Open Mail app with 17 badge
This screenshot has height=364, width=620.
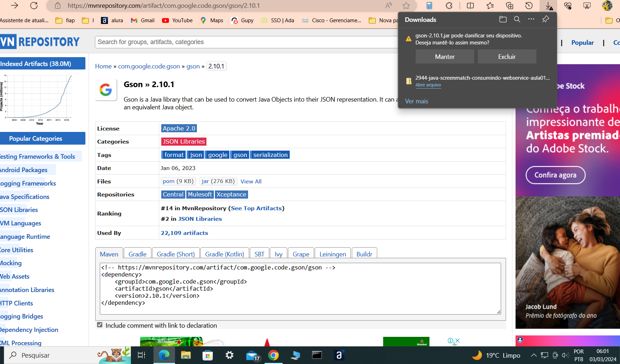click(x=253, y=356)
